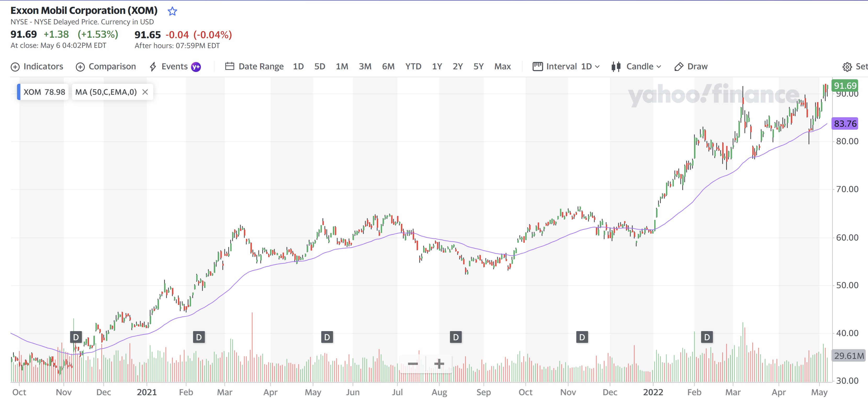
Task: Open the Indicators menu
Action: point(37,66)
